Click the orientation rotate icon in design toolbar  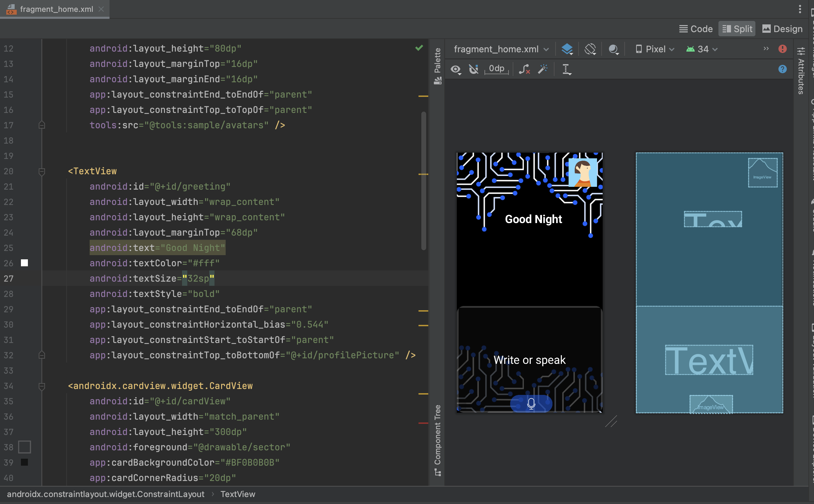[590, 49]
